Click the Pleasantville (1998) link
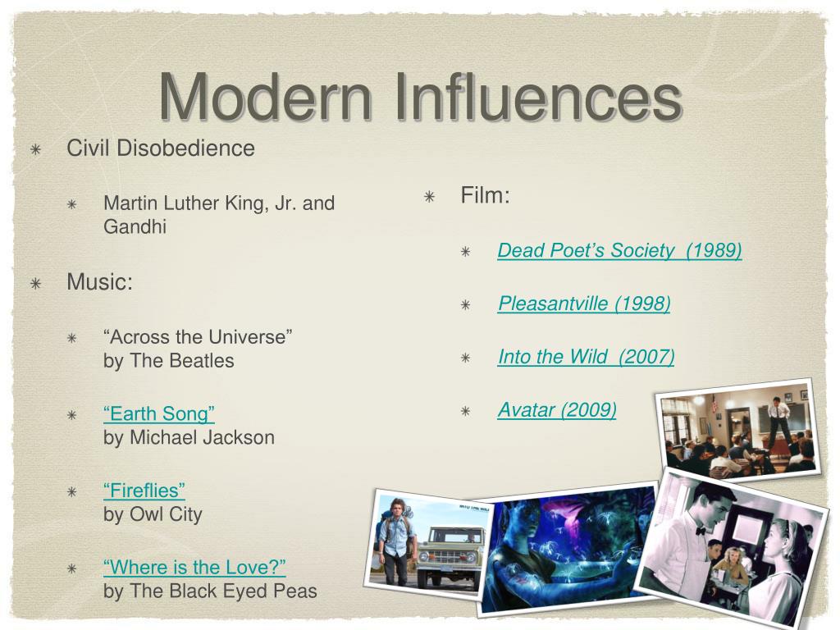This screenshot has width=840, height=630. tap(584, 304)
